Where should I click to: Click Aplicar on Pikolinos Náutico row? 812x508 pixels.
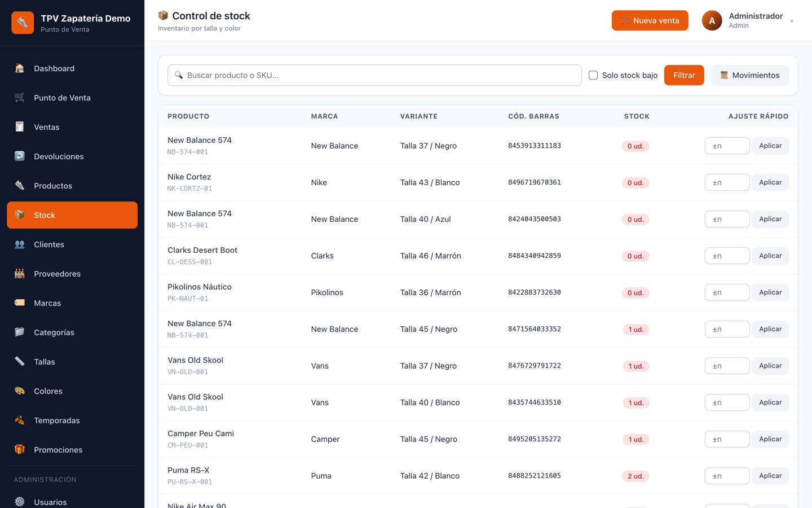coord(770,292)
